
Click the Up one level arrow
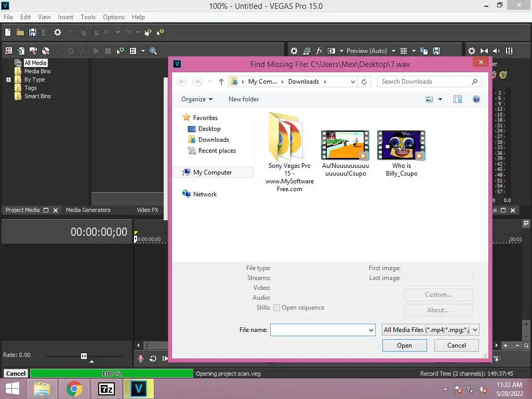[x=221, y=82]
